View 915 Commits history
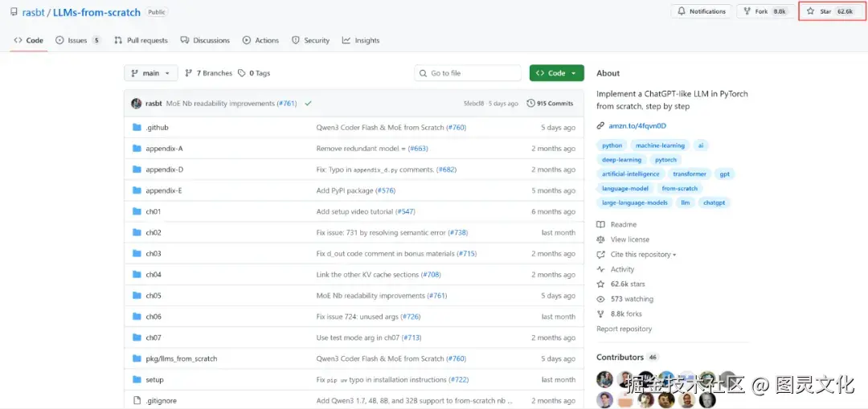Viewport: 868px width, 409px height. click(551, 104)
